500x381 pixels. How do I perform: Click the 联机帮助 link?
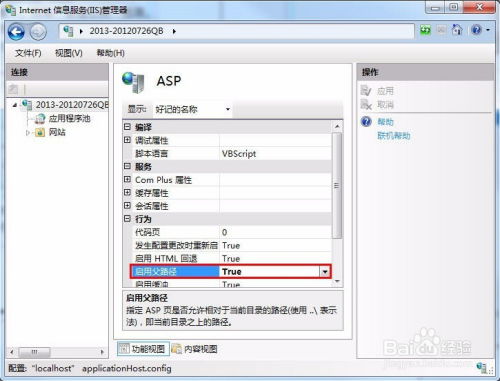point(394,136)
